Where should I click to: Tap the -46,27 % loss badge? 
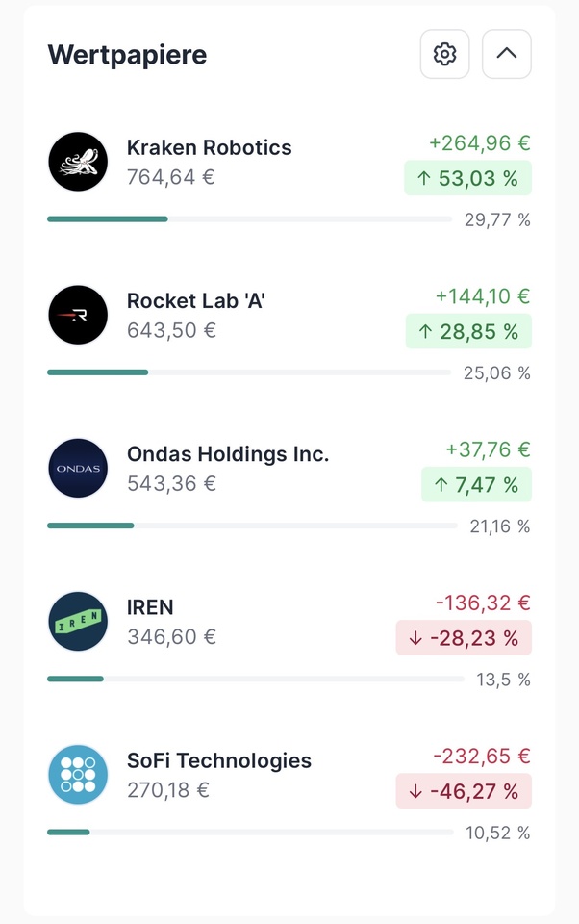[464, 790]
